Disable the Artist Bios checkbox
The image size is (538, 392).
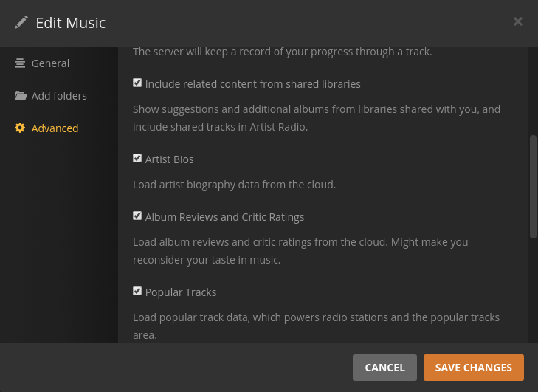(x=137, y=159)
